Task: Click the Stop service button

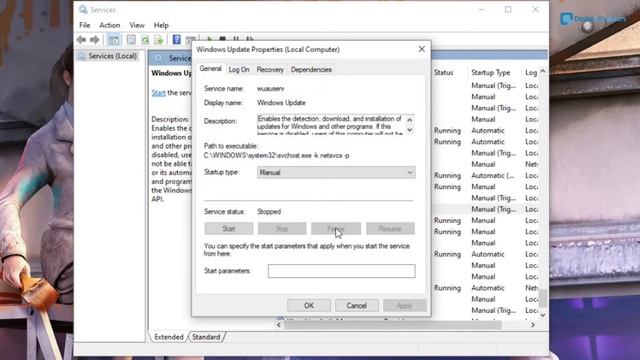Action: click(x=282, y=229)
